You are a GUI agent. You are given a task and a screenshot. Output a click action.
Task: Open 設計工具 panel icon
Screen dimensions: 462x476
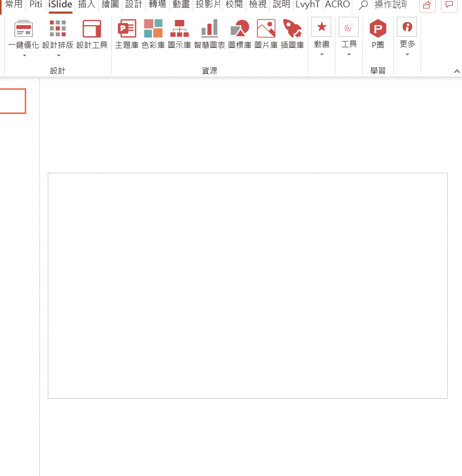pos(92,29)
